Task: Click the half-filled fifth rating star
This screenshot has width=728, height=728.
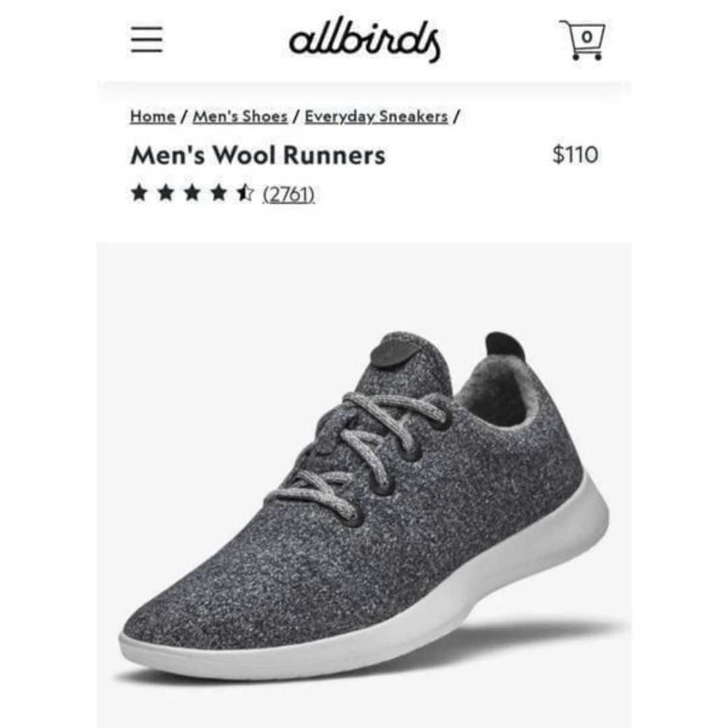Action: point(245,193)
